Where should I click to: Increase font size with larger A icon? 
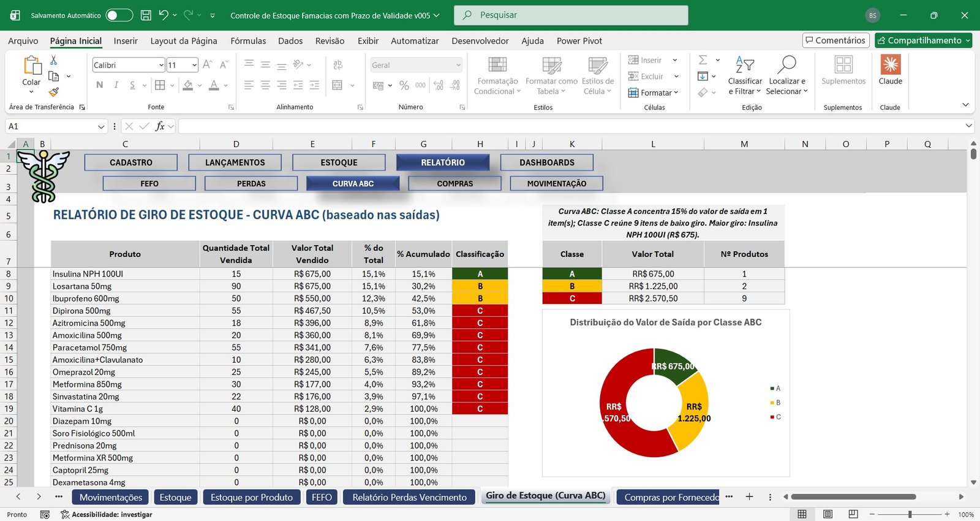coord(207,65)
